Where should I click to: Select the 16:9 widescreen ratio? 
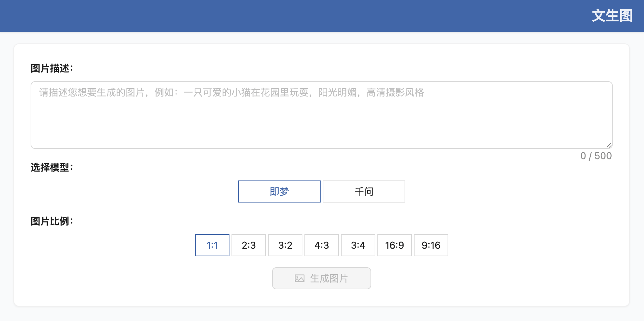point(394,245)
